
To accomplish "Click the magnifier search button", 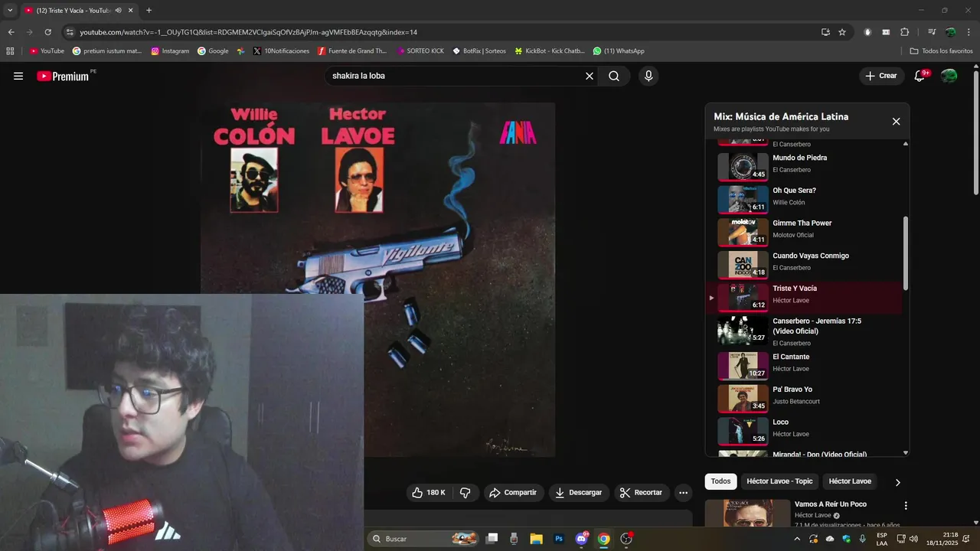I will click(614, 76).
